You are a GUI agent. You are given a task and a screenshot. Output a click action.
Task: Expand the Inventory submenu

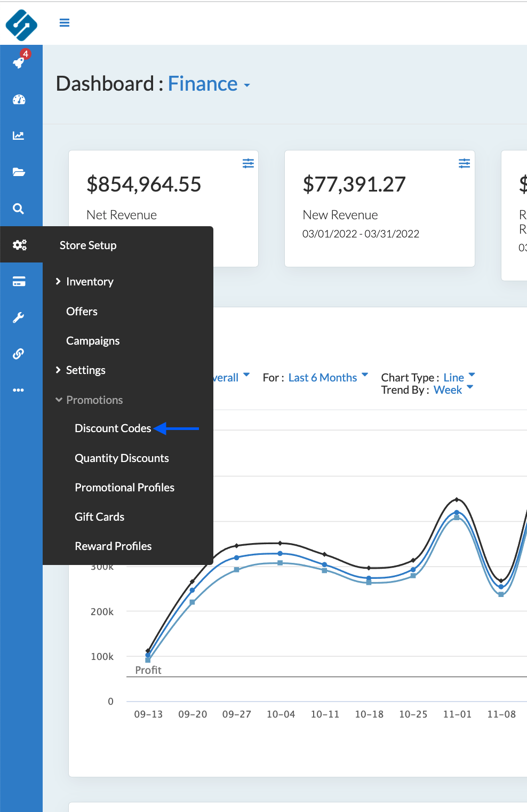click(89, 282)
